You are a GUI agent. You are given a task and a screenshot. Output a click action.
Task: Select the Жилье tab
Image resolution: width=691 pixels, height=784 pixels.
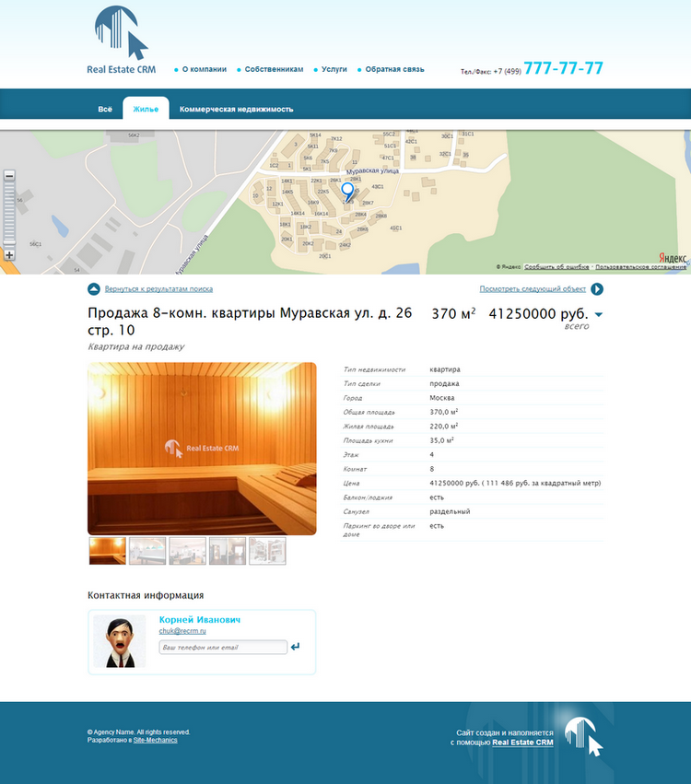tap(146, 109)
